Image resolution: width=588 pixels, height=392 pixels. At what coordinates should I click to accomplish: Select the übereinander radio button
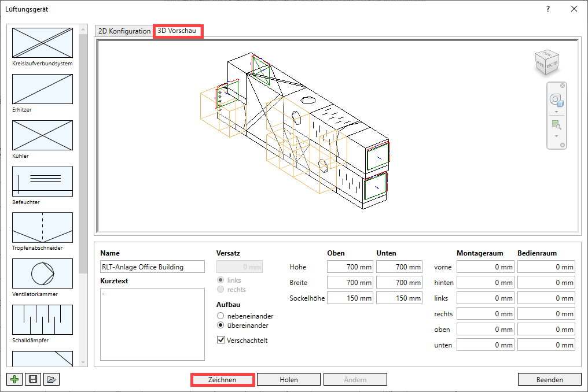220,326
